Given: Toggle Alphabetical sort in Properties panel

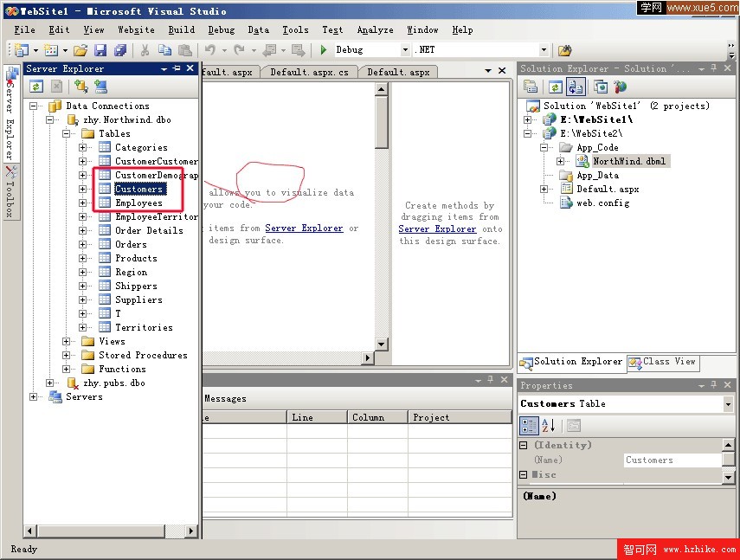Looking at the screenshot, I should pyautogui.click(x=548, y=426).
